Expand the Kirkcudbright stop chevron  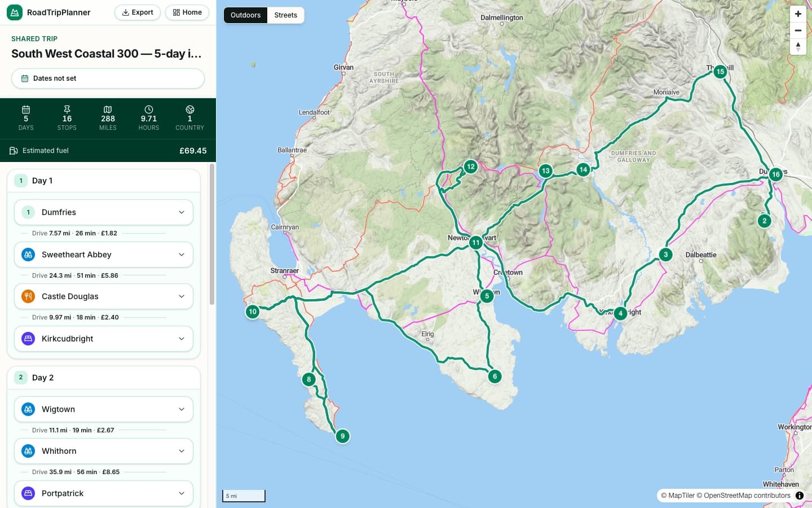click(182, 339)
